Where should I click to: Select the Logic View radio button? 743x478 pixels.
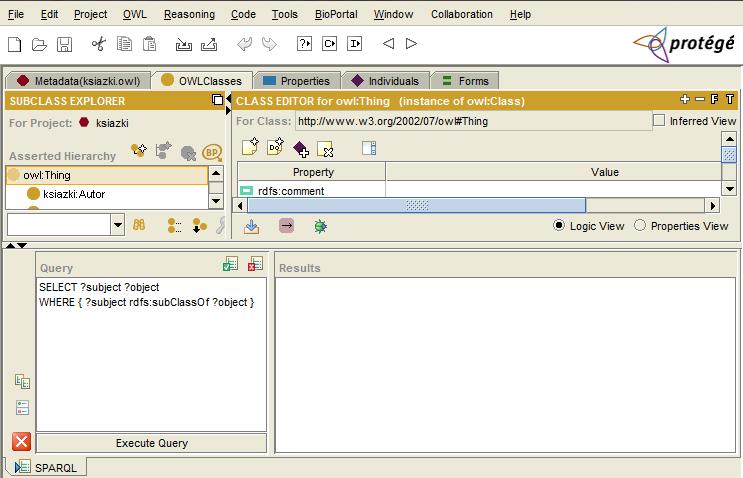point(559,225)
